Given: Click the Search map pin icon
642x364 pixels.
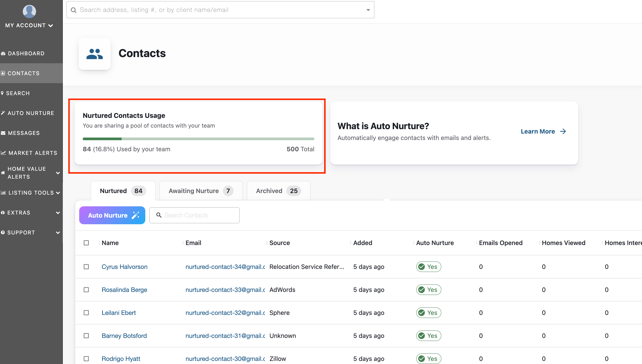Looking at the screenshot, I should [x=2, y=93].
